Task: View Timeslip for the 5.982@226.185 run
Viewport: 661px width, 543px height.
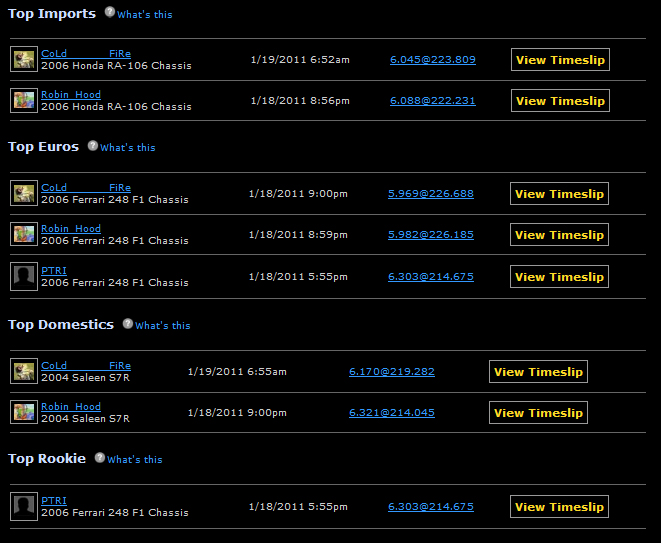Action: pyautogui.click(x=559, y=235)
